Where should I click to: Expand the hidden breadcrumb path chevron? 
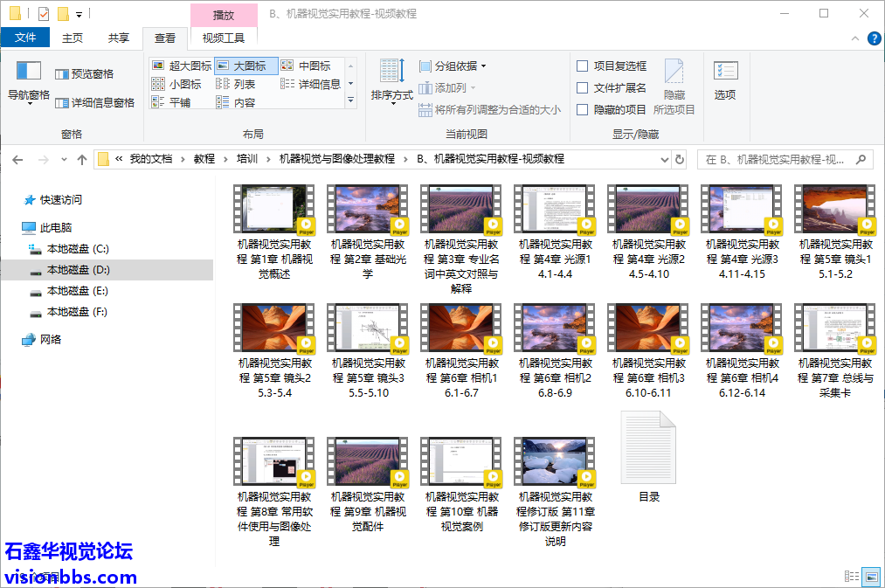point(119,159)
